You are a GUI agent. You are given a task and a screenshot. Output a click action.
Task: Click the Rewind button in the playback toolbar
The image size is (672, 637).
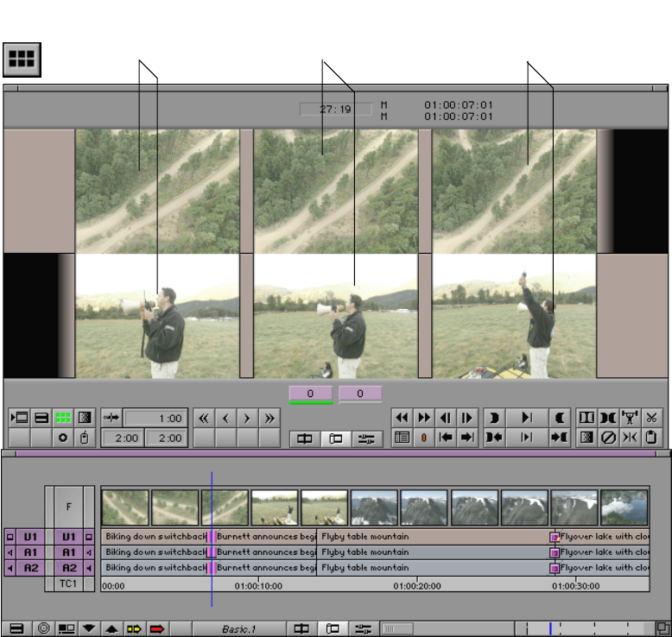click(402, 418)
